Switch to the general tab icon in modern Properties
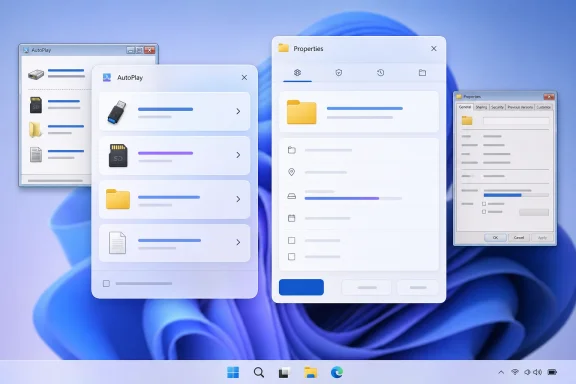This screenshot has width=576, height=384. [x=298, y=73]
